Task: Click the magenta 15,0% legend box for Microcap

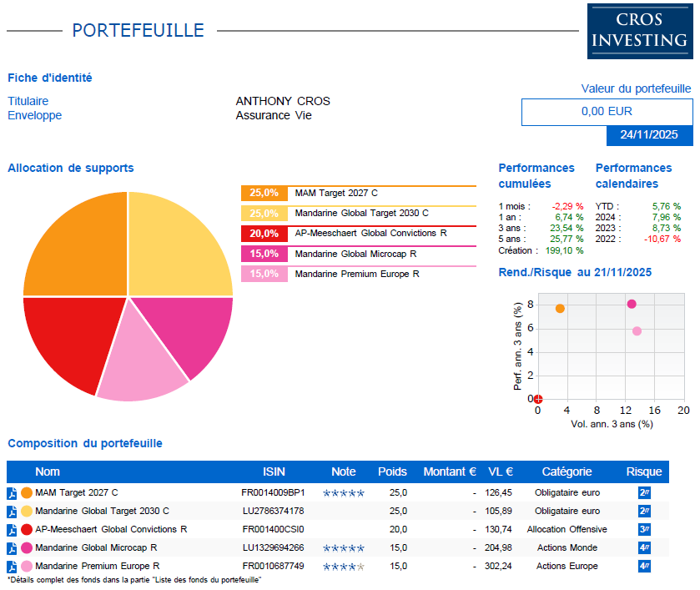Action: (x=264, y=254)
